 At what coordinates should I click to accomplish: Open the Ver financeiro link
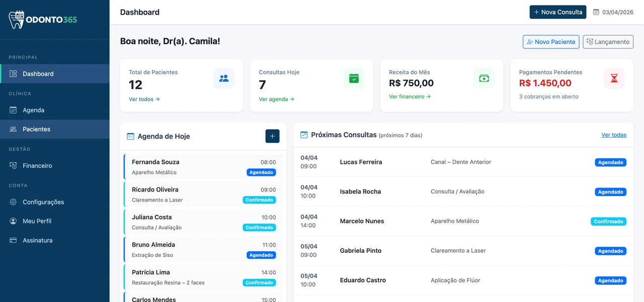(x=410, y=96)
